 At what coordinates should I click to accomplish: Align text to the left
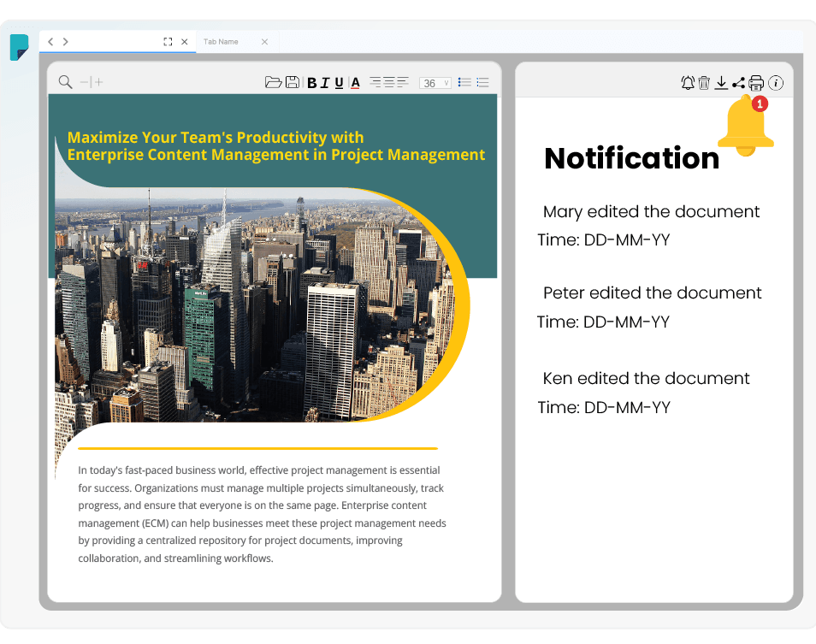[x=402, y=81]
